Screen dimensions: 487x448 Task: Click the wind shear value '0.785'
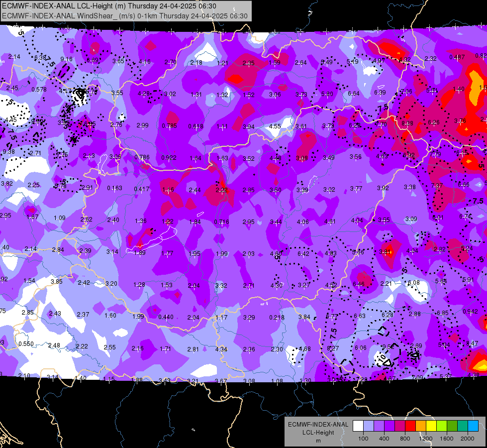click(169, 126)
